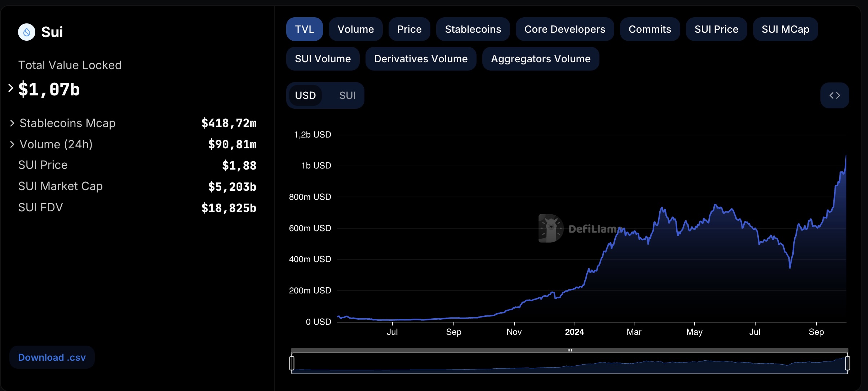
Task: Click the 600m USD y-axis label
Action: point(310,228)
